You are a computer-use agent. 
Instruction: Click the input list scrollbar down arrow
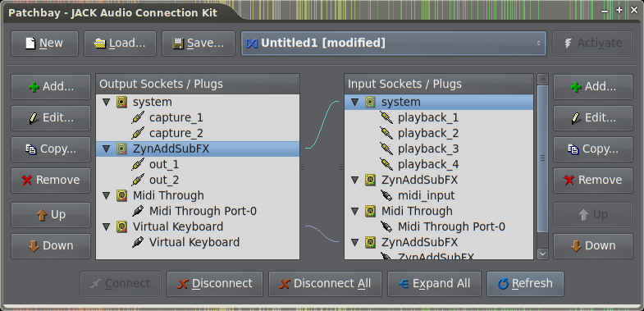coord(542,254)
